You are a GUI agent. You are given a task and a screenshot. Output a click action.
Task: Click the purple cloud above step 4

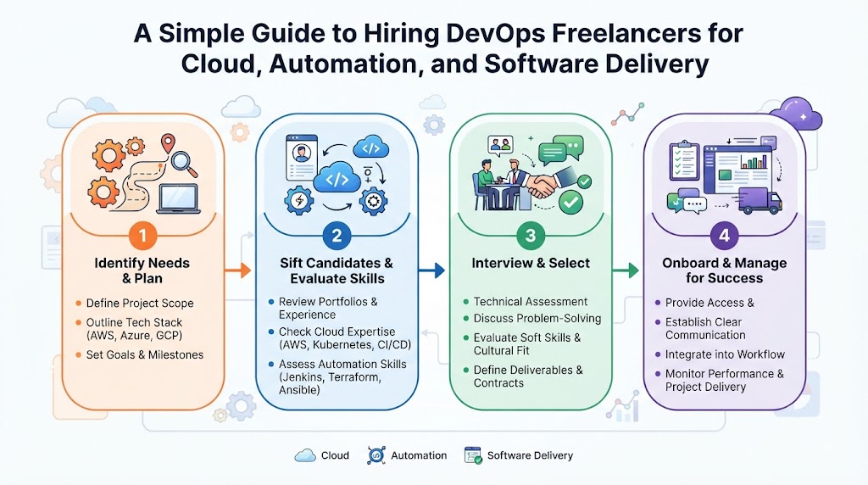(x=796, y=114)
